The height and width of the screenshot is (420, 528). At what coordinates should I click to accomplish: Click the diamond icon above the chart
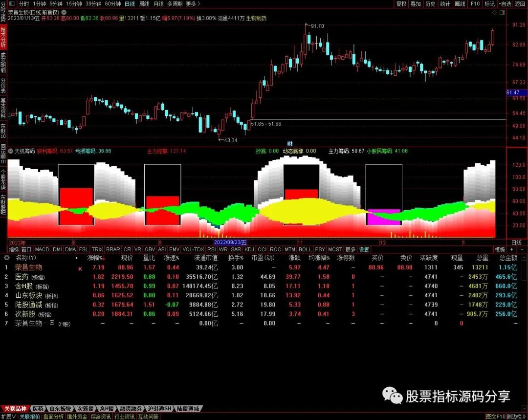coord(494,12)
